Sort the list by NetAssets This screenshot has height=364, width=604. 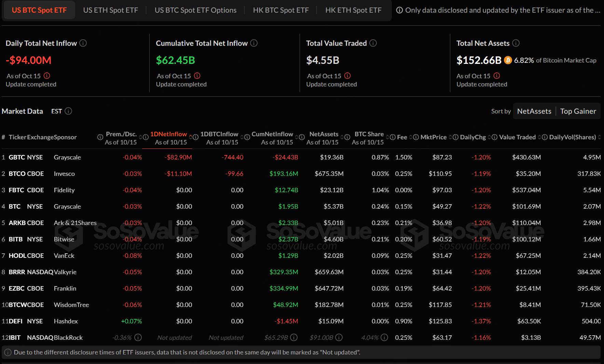pyautogui.click(x=534, y=111)
